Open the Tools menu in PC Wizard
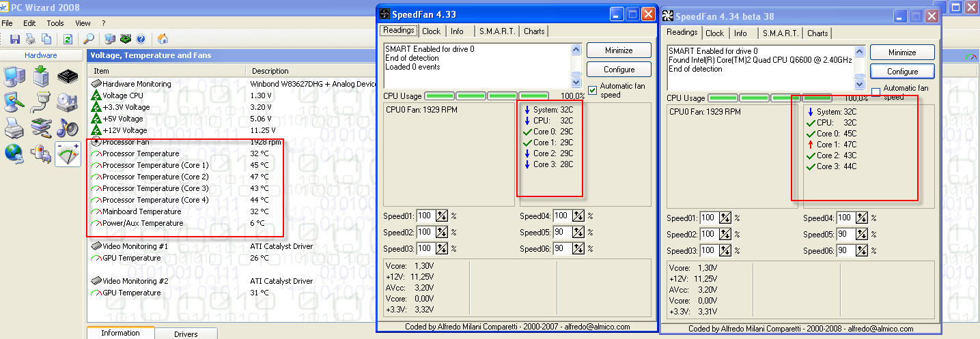This screenshot has height=339, width=980. [x=55, y=23]
